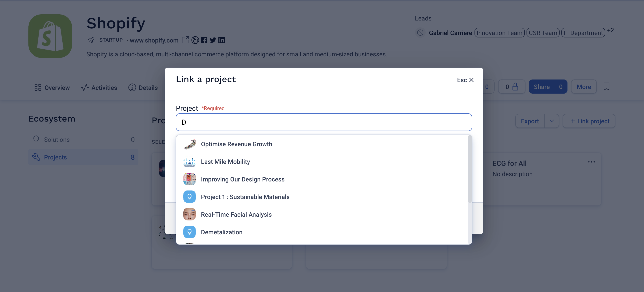Click the lightbulb icon for Sustainable Materials
The height and width of the screenshot is (292, 644).
pos(190,197)
